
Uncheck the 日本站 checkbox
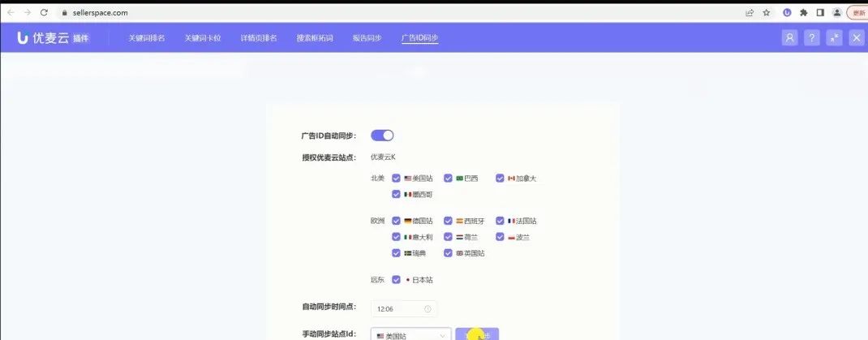(396, 280)
